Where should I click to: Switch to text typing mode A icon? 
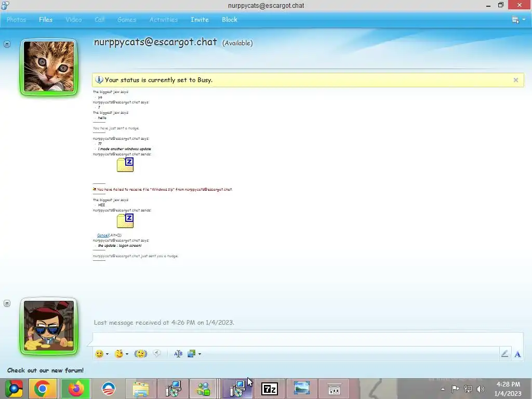tap(517, 354)
